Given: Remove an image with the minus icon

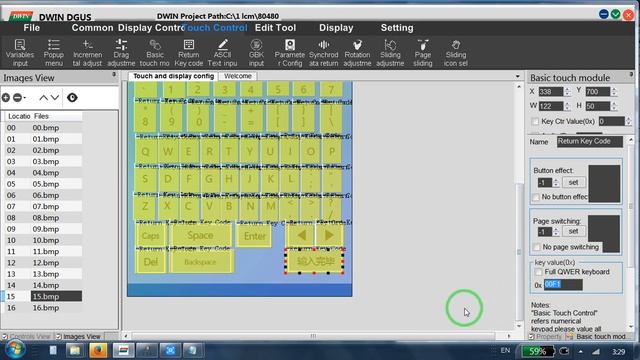Looking at the screenshot, I should click(18, 98).
